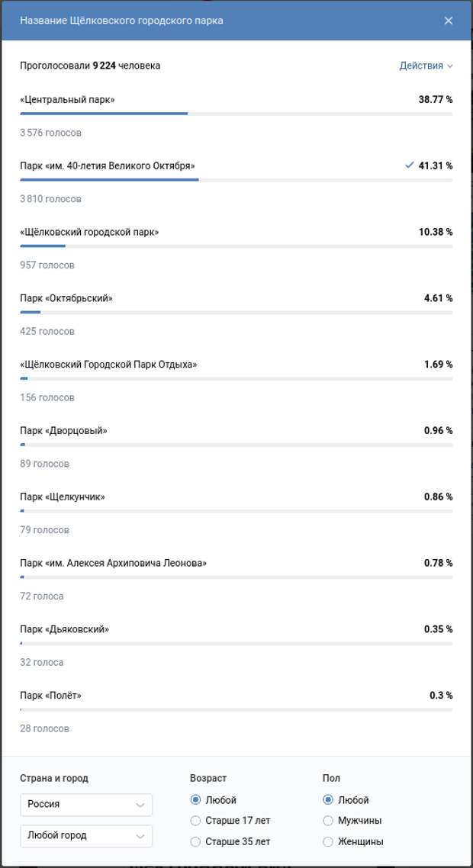Image resolution: width=473 pixels, height=868 pixels.
Task: Select age filter Старше 17 лет
Action: tap(230, 821)
